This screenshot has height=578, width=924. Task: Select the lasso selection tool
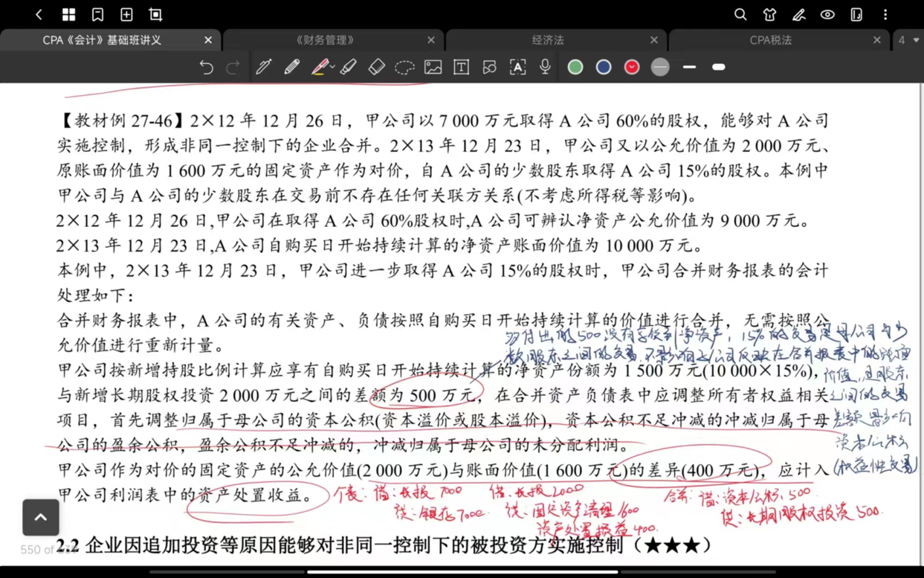tap(404, 67)
